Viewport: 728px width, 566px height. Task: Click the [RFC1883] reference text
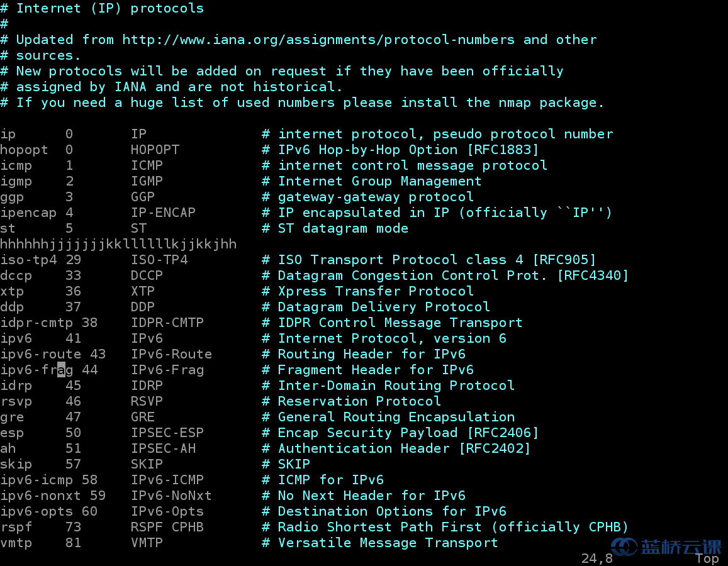tap(502, 150)
